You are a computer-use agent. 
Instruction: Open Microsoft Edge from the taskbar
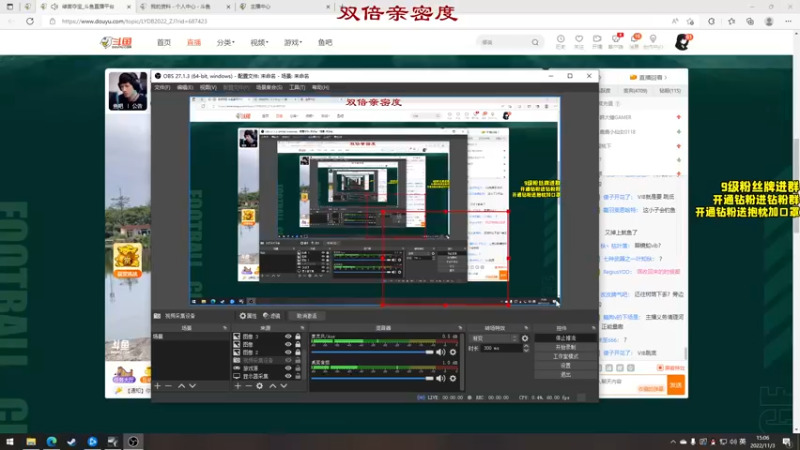52,441
